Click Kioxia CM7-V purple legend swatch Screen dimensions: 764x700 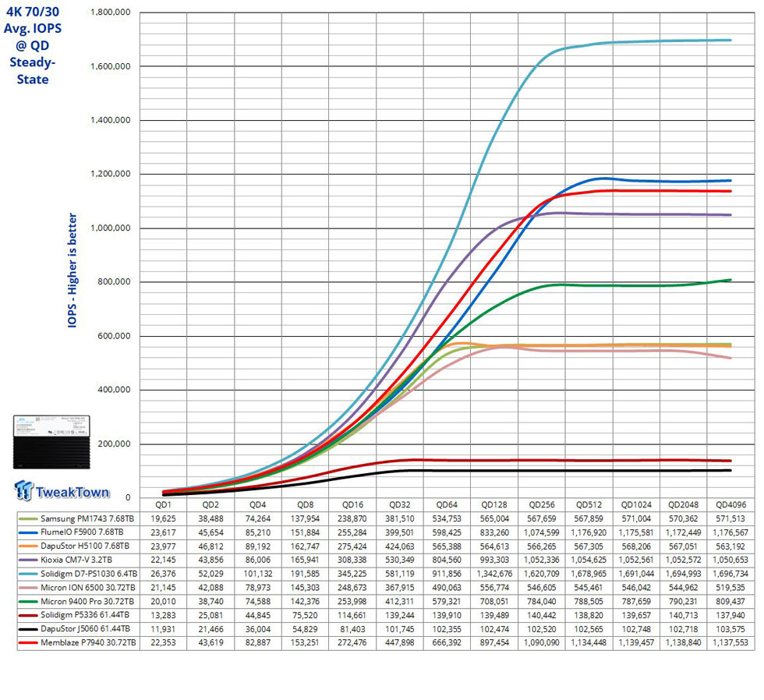click(x=28, y=560)
